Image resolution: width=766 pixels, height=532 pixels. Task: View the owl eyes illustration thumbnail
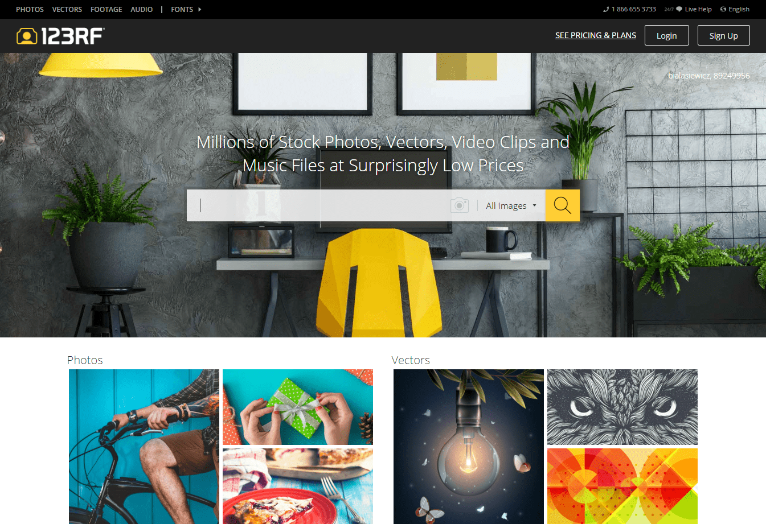click(622, 407)
